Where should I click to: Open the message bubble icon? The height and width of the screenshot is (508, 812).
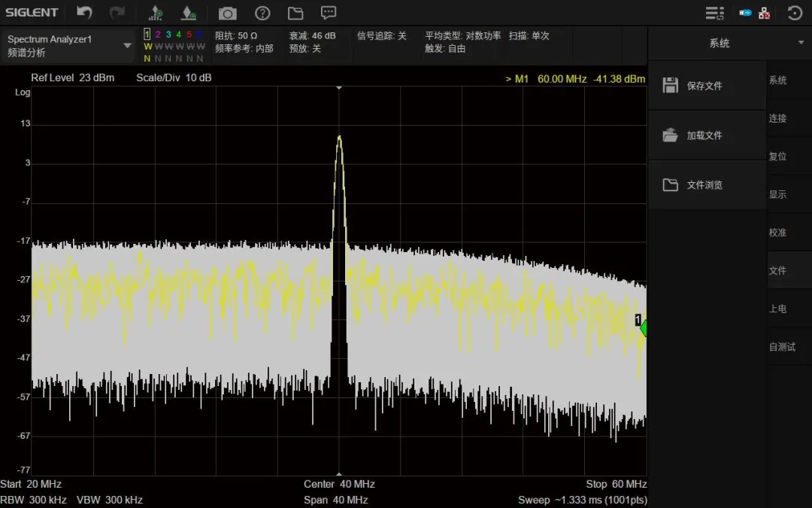(329, 13)
